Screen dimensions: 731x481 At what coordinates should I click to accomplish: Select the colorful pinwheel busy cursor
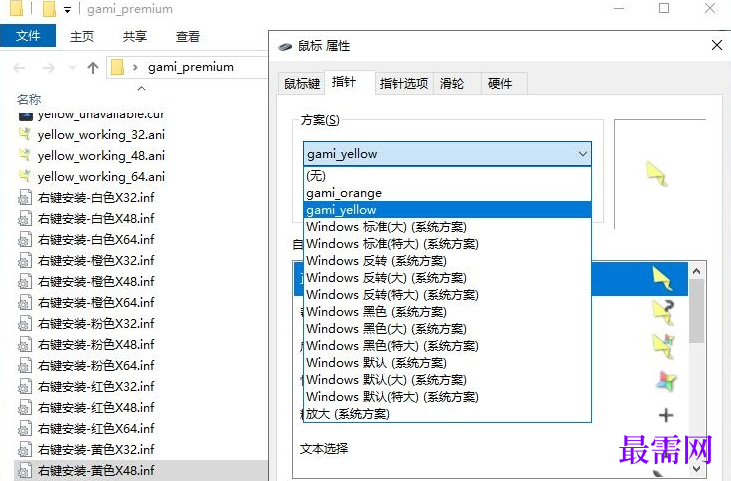[666, 381]
